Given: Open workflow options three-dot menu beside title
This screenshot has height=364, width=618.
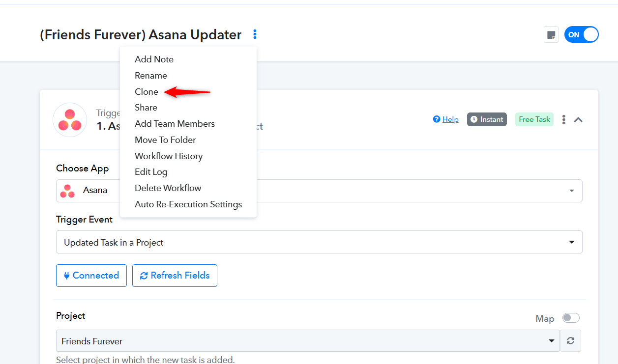Looking at the screenshot, I should click(x=255, y=34).
